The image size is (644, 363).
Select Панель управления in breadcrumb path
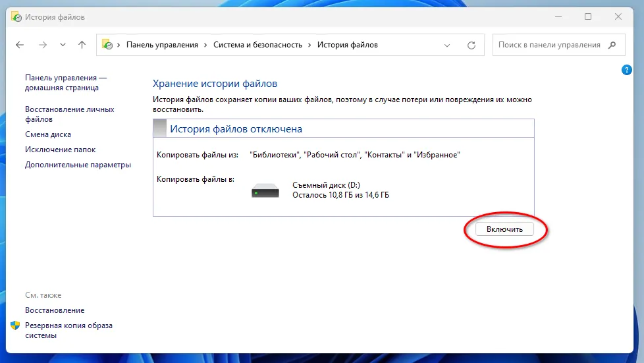coord(162,45)
